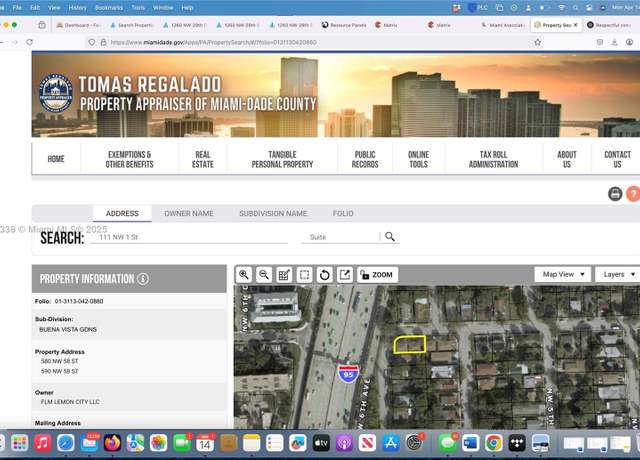The image size is (640, 460).
Task: Open the HOME navigation item
Action: (56, 159)
